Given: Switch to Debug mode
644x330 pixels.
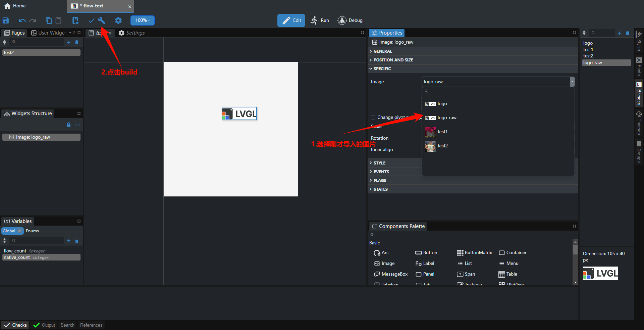Looking at the screenshot, I should tap(350, 20).
